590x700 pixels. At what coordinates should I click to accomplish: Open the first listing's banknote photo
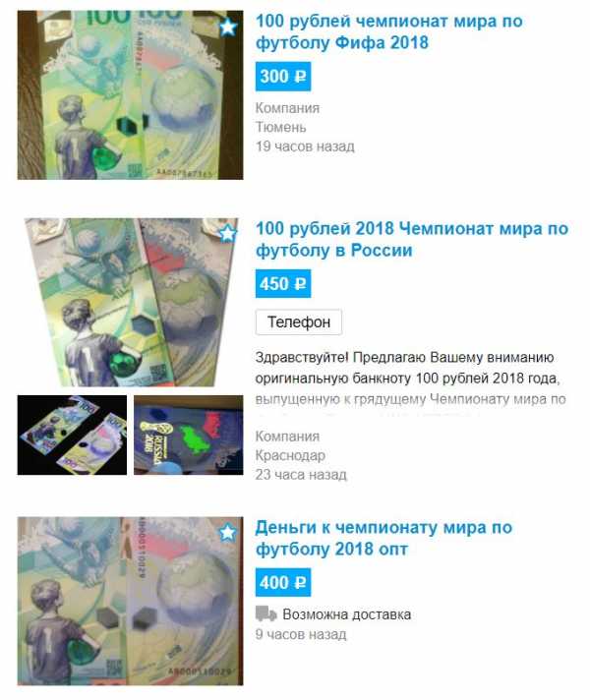pos(131,95)
